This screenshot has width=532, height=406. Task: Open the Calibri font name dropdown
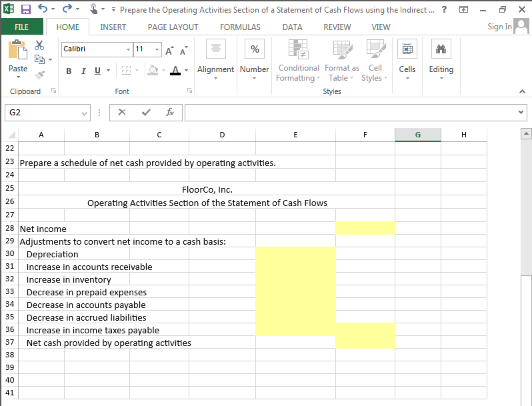click(x=128, y=49)
